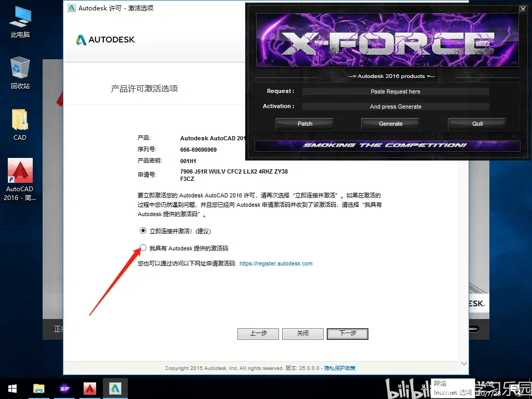This screenshot has width=532, height=399.
Task: Click the X-Force Request input field
Action: [x=395, y=91]
